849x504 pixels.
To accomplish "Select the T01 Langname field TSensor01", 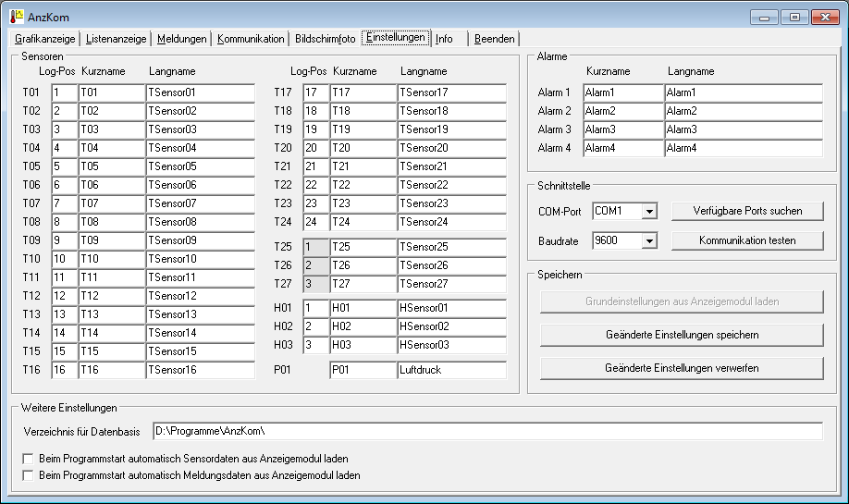I will [200, 92].
